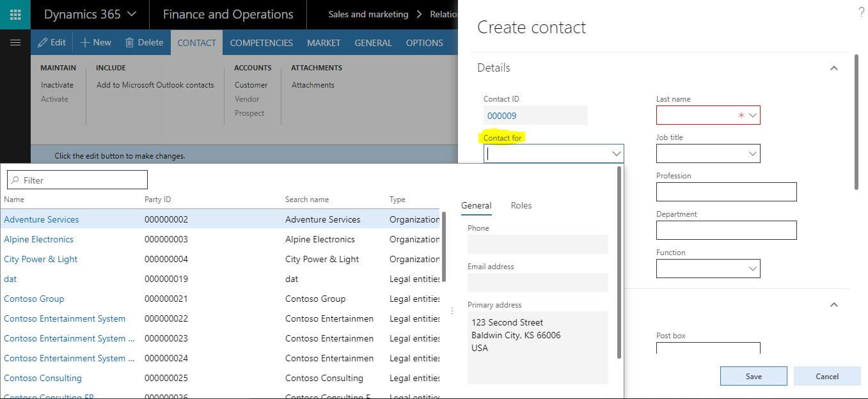Select the CONTACT ribbon tab
Viewport: 868px width, 399px height.
click(196, 43)
